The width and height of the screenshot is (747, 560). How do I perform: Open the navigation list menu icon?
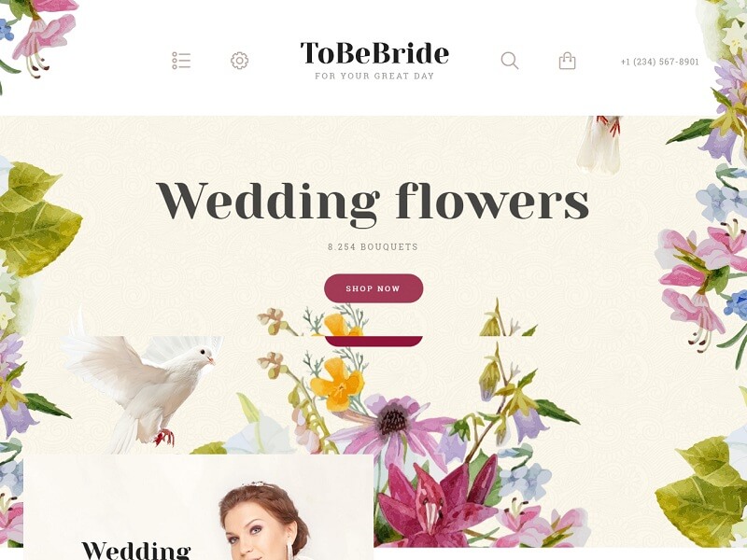[181, 61]
